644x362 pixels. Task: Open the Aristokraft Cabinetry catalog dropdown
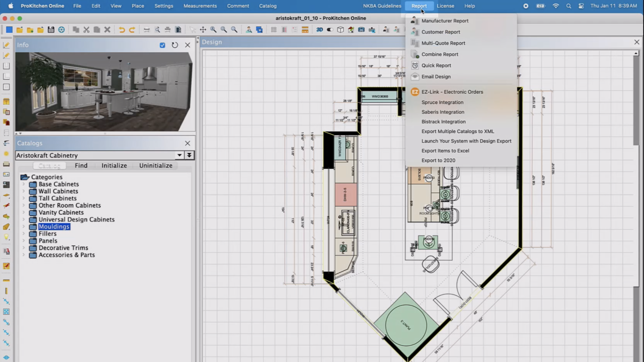click(179, 155)
